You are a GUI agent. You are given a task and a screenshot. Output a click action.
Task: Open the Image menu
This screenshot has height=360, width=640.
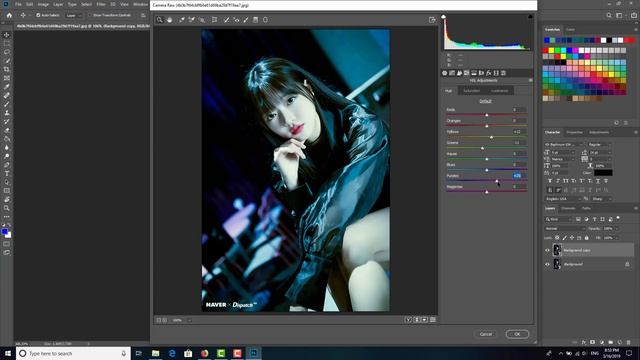coord(43,4)
